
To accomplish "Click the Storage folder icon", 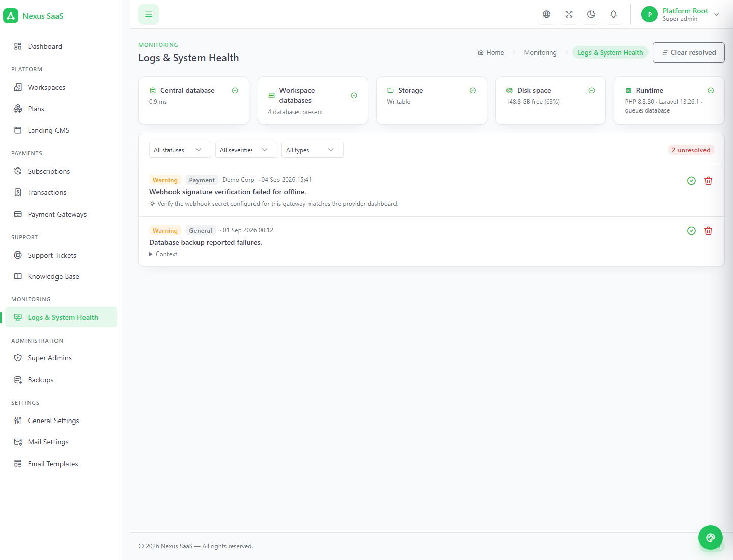I will click(390, 90).
